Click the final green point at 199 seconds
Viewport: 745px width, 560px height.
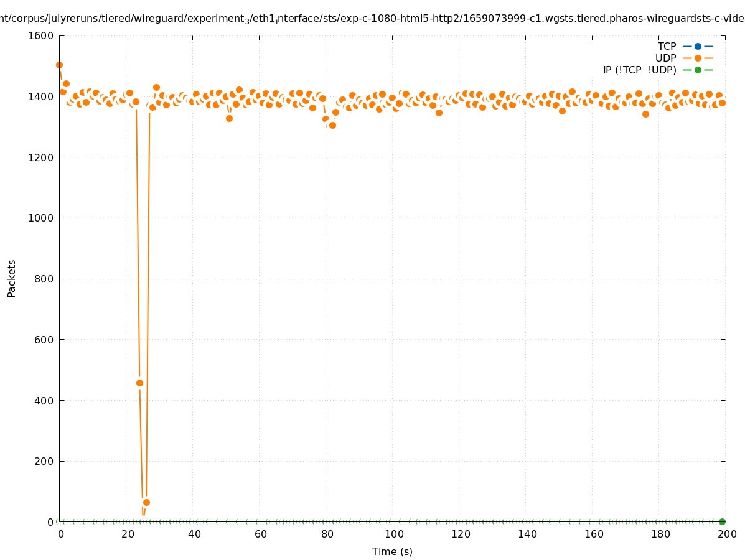(722, 521)
